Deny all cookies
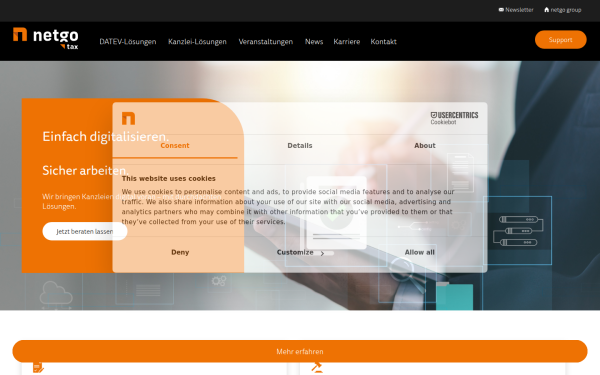This screenshot has height=375, width=600. 180,253
